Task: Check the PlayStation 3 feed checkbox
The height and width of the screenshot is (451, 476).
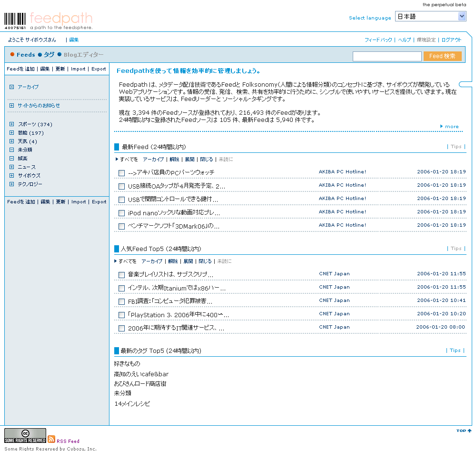Action: (121, 315)
